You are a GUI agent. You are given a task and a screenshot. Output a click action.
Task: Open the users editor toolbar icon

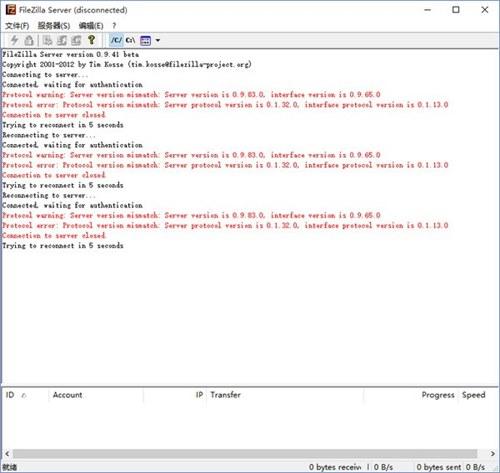(62, 40)
